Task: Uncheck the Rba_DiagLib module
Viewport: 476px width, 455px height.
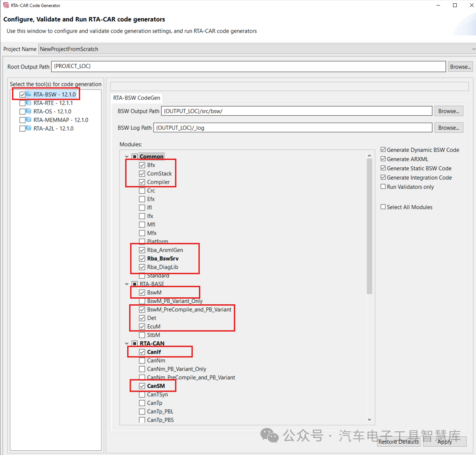Action: 142,267
